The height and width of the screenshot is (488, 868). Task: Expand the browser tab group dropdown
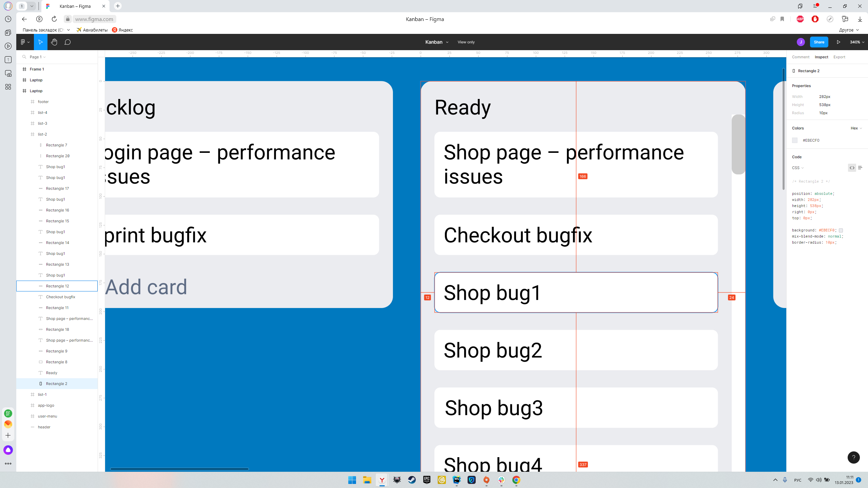32,6
